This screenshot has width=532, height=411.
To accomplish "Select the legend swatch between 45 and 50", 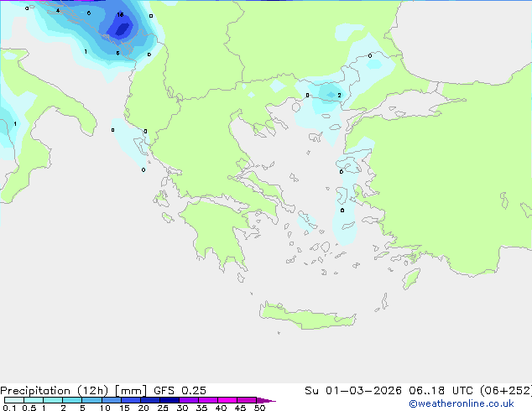I will pyautogui.click(x=247, y=400).
